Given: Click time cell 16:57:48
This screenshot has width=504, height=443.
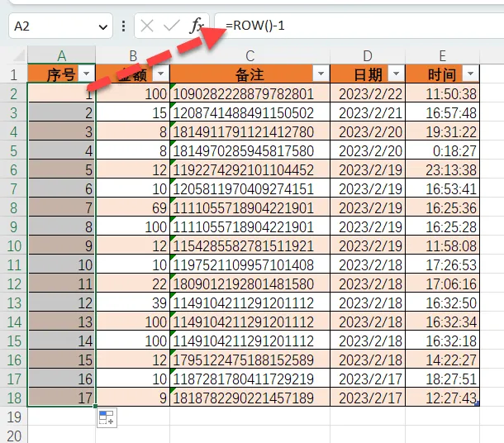Looking at the screenshot, I should [443, 112].
